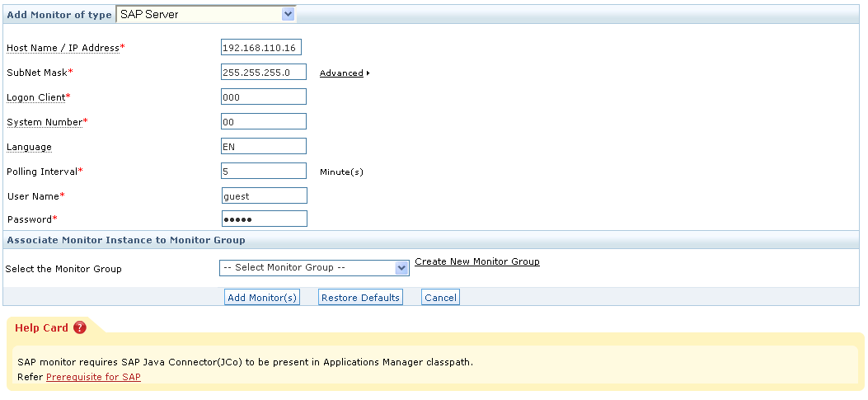Viewport: 868px width, 400px height.
Task: Click the User Name input field
Action: pos(264,195)
